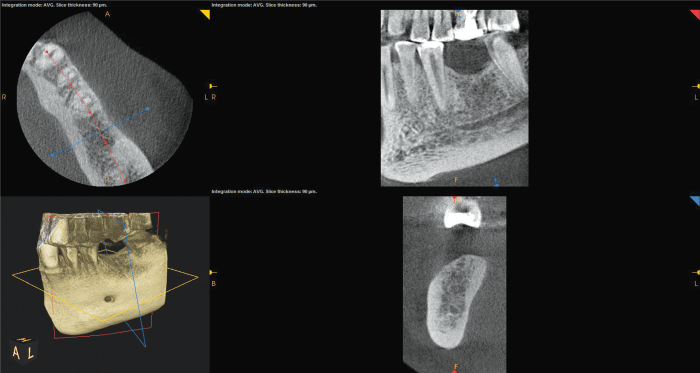Grab yellow slice handle right of panoramic view
The height and width of the screenshot is (373, 700).
coord(696,86)
